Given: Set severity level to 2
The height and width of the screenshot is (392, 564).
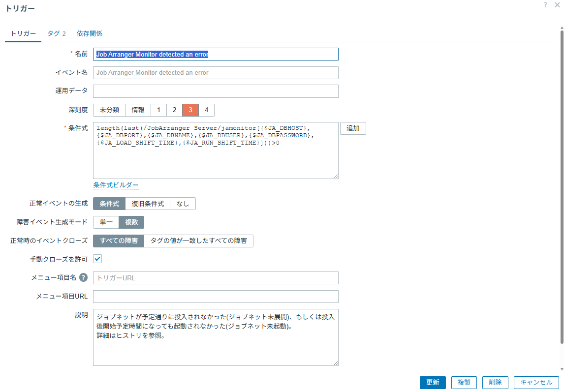Looking at the screenshot, I should (x=174, y=110).
